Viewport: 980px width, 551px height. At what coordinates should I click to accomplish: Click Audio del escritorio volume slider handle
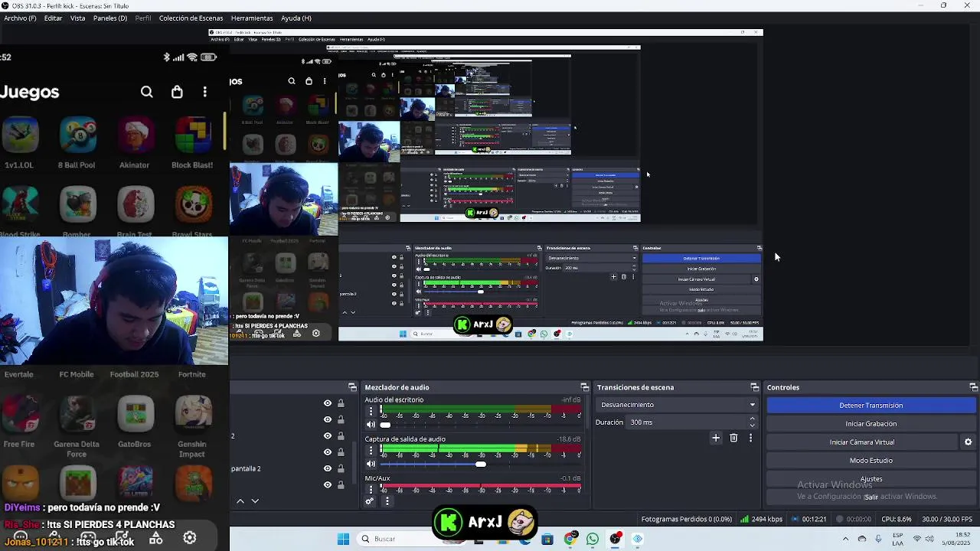(x=385, y=425)
